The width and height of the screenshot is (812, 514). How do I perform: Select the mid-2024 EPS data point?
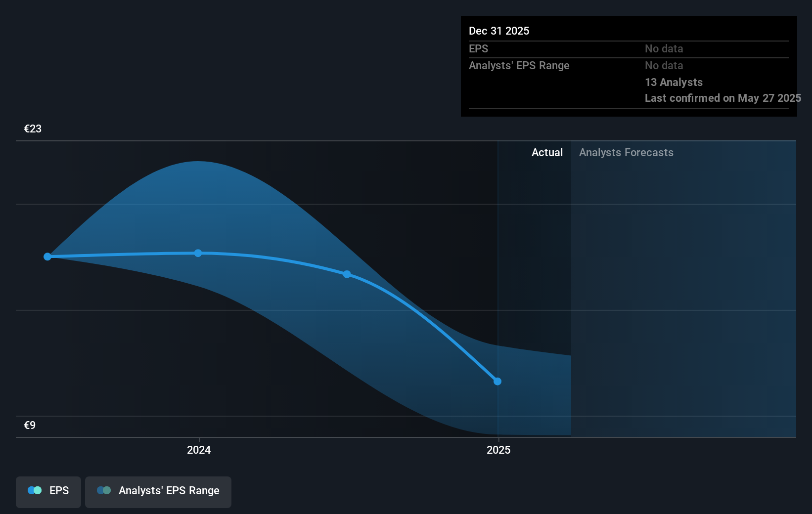(x=347, y=274)
